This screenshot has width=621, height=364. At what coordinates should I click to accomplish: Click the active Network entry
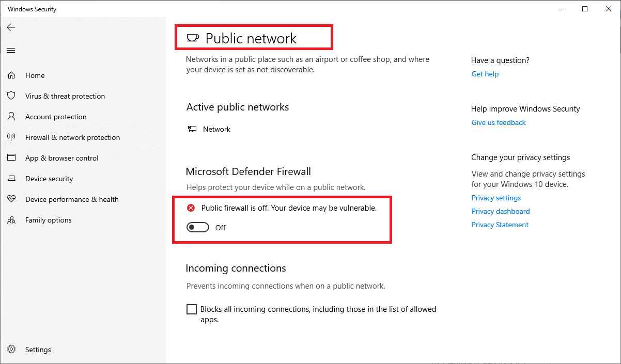click(x=216, y=129)
